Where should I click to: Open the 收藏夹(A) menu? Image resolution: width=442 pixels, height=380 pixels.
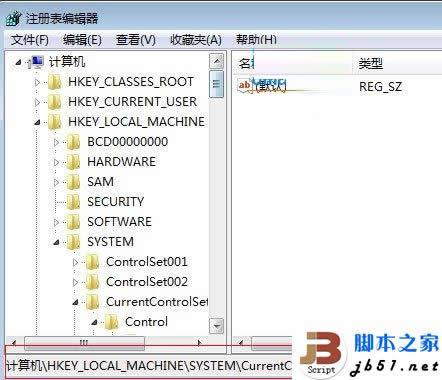pos(196,40)
